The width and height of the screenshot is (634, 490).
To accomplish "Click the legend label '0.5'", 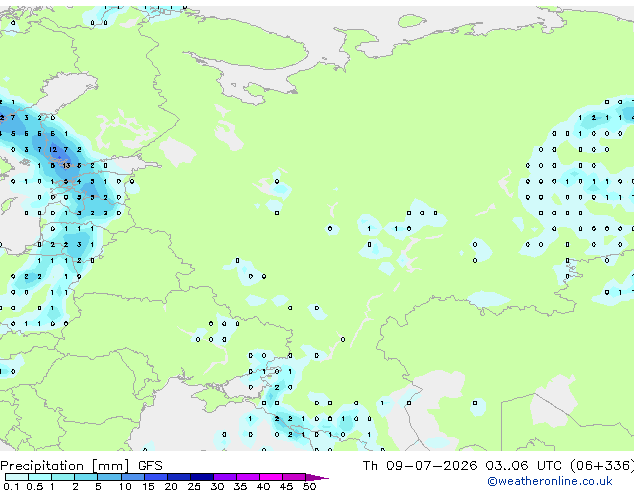I will (x=34, y=486).
